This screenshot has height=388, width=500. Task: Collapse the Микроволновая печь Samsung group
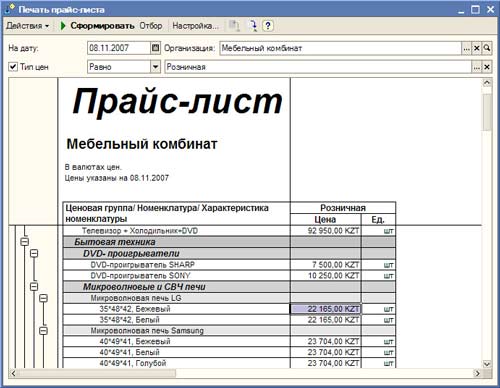click(x=43, y=331)
